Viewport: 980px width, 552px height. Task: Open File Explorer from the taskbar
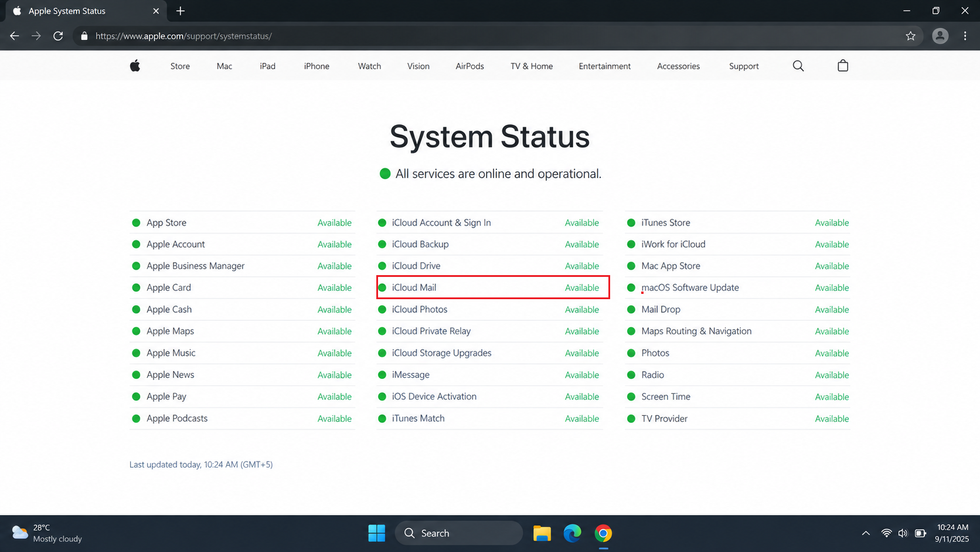tap(542, 533)
